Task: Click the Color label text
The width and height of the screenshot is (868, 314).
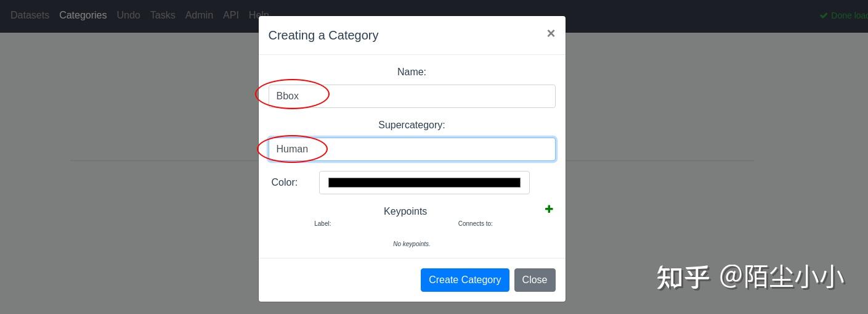Action: [285, 182]
